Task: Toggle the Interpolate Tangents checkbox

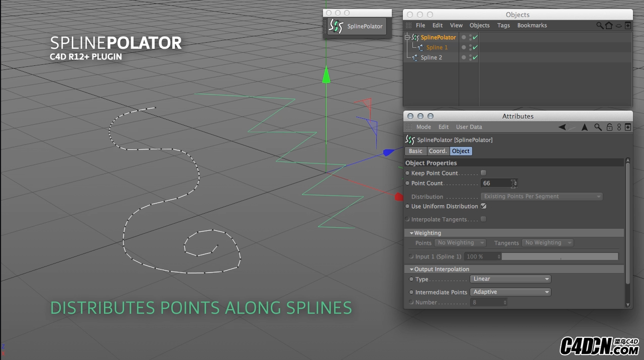Action: [x=484, y=219]
